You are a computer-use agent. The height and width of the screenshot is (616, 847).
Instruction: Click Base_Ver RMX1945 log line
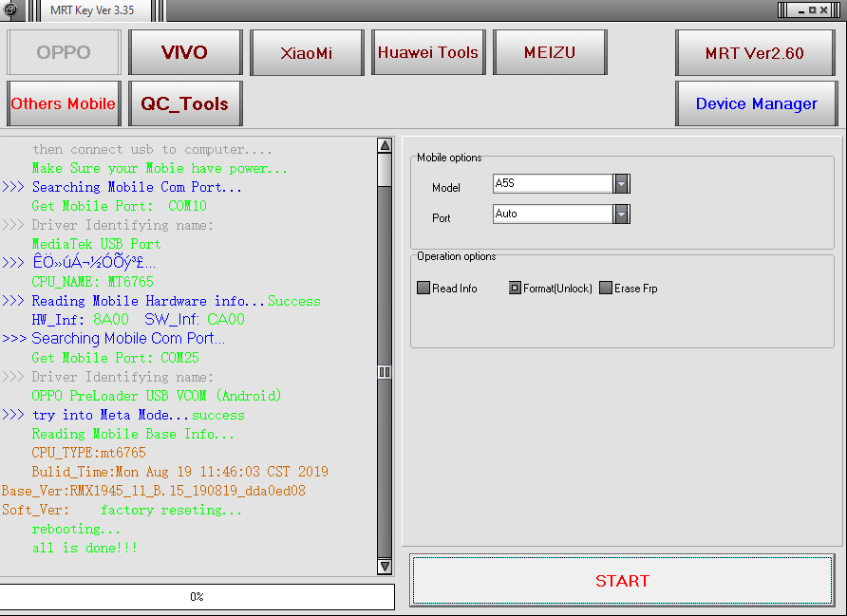(154, 491)
